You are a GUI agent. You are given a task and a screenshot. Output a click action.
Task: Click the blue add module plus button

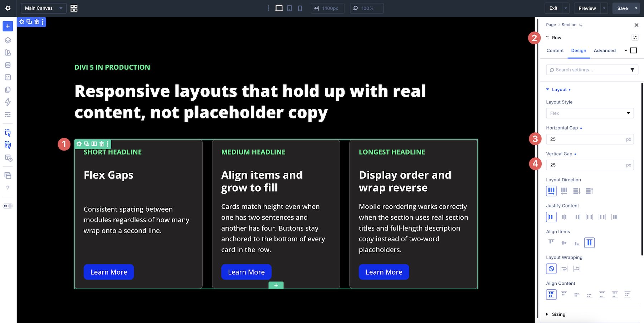[x=8, y=26]
